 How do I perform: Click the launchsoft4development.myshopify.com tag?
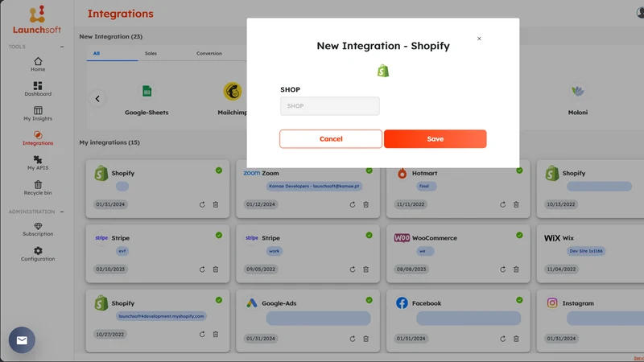point(161,316)
